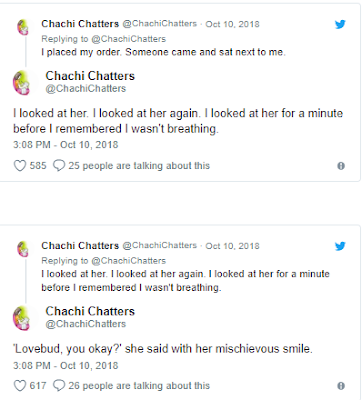This screenshot has height=400, width=362.
Task: Click info icon on the second tweet card
Action: pos(341,386)
